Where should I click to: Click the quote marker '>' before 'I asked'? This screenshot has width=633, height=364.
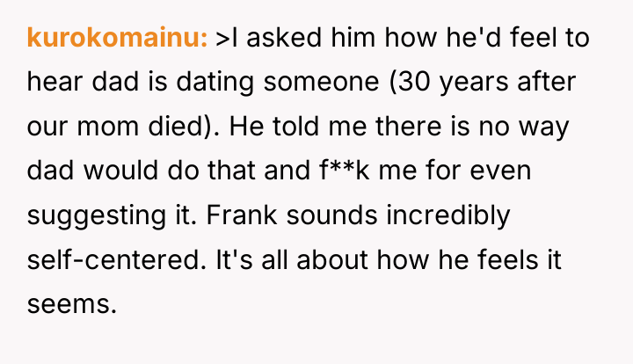pos(222,39)
